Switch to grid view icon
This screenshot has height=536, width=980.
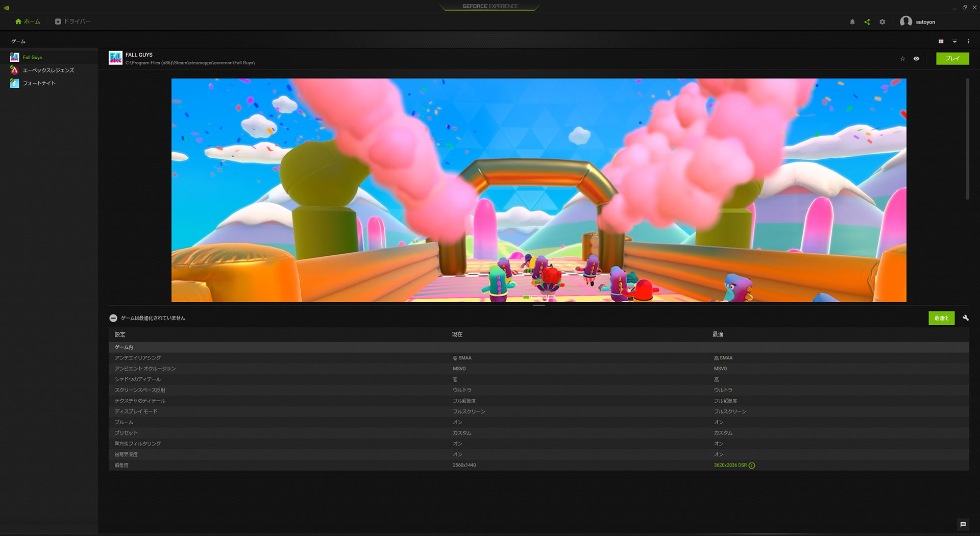click(941, 41)
